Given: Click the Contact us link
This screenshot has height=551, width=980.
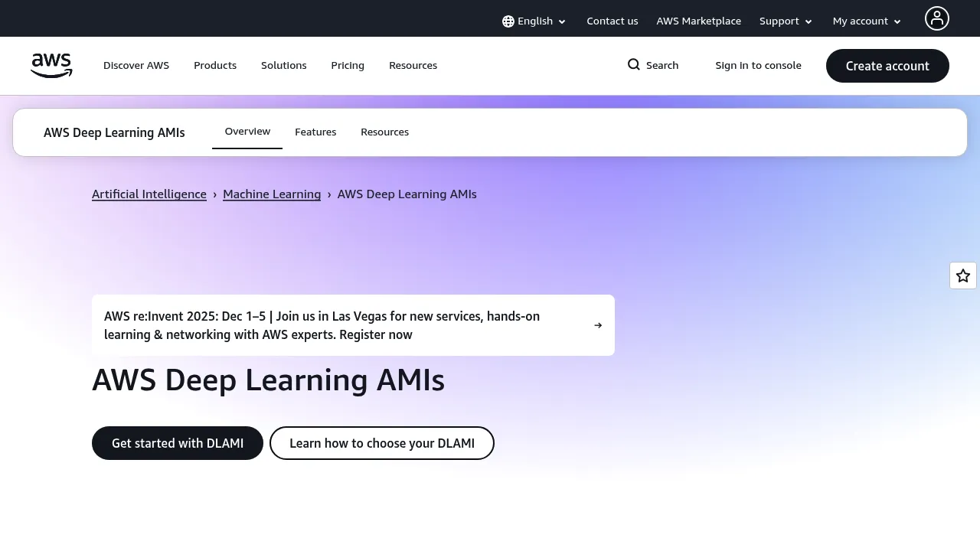Looking at the screenshot, I should (x=612, y=21).
